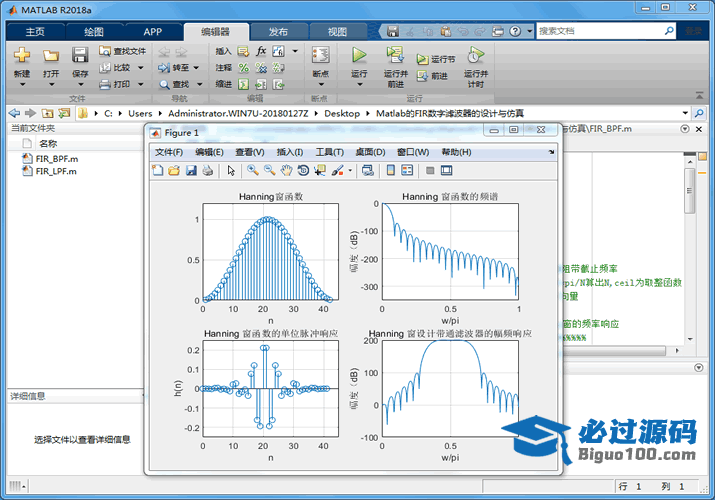Viewport: 715px width, 500px height.
Task: Open the Find (查找) dropdown in ribbon
Action: 180,84
